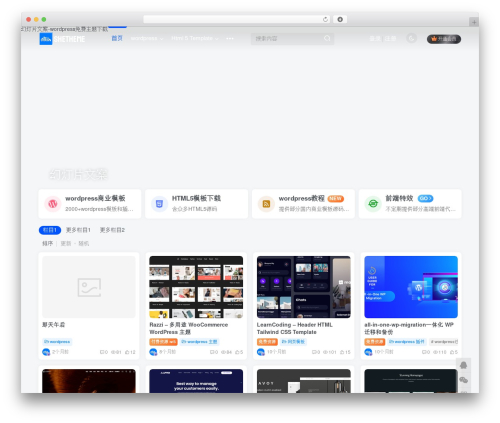Screen dimensions: 500x423
Task: Click author avatar on all-in-one-wp-migration post
Action: click(x=368, y=352)
